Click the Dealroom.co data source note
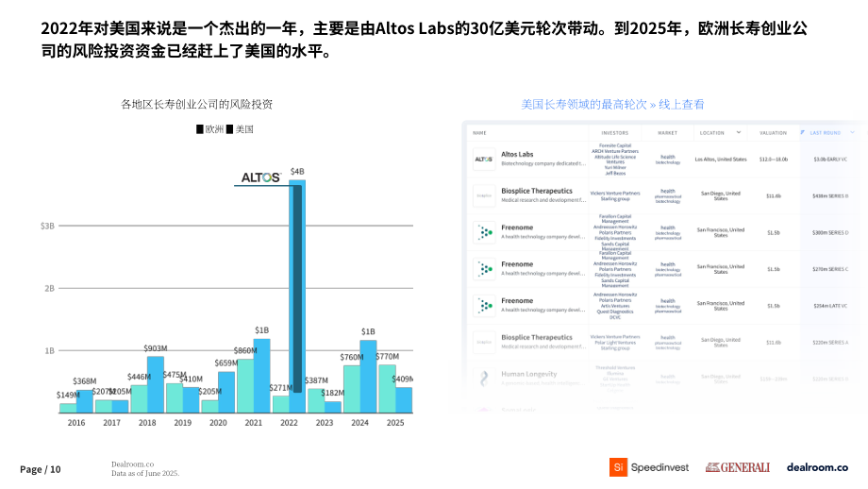Viewport: 868px width, 489px height. click(145, 468)
